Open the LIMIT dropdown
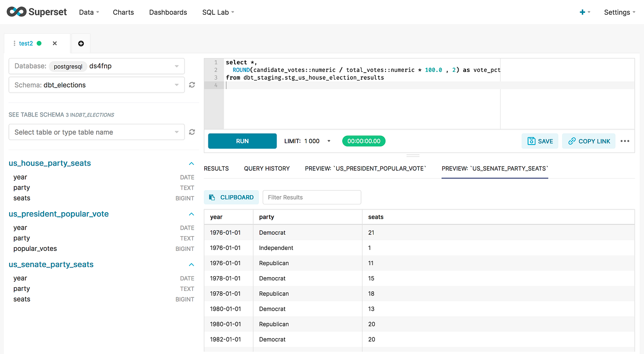 click(x=328, y=141)
